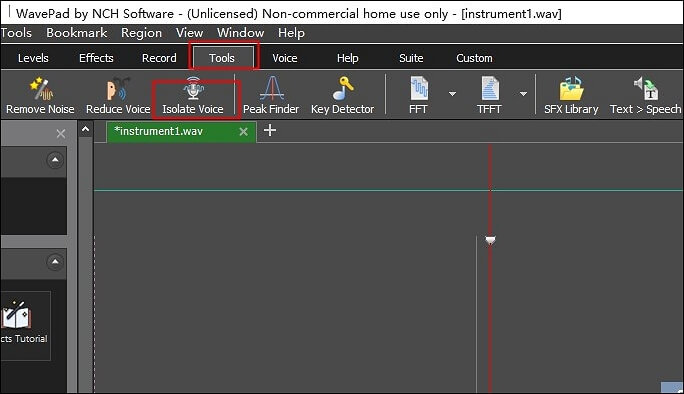
Task: Click the white playhead position marker
Action: click(x=490, y=240)
